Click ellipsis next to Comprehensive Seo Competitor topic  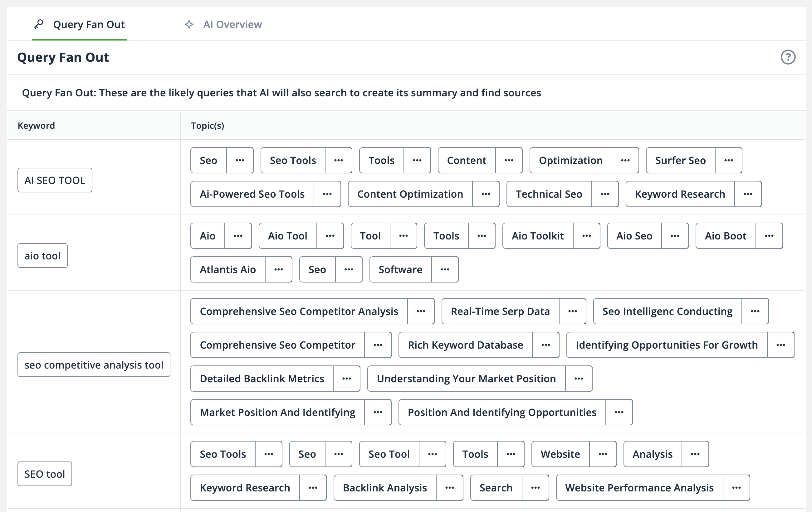[x=378, y=345]
